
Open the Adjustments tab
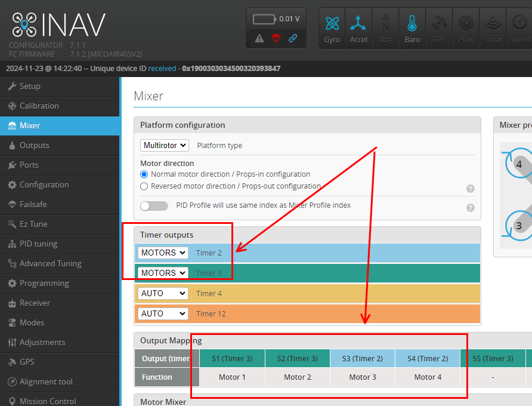tap(60, 343)
